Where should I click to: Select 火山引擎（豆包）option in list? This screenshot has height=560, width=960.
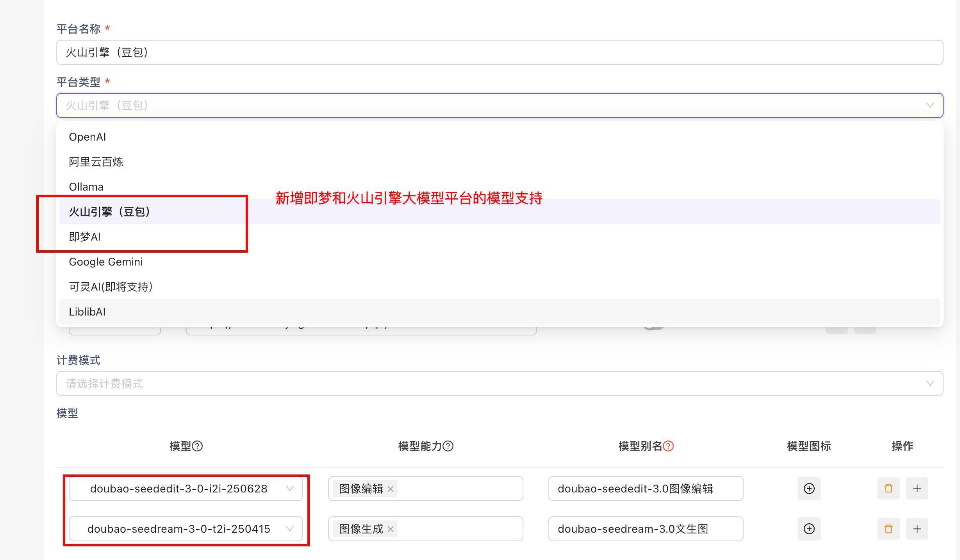click(500, 212)
